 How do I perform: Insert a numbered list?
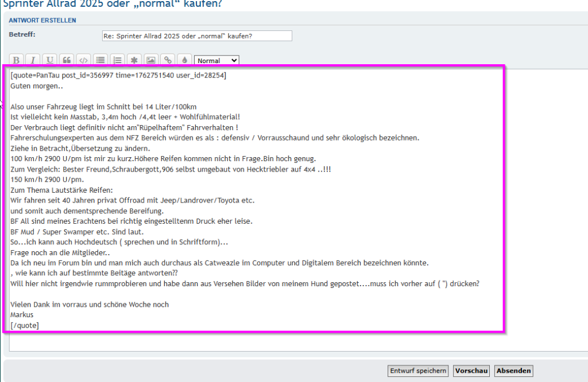pyautogui.click(x=117, y=60)
